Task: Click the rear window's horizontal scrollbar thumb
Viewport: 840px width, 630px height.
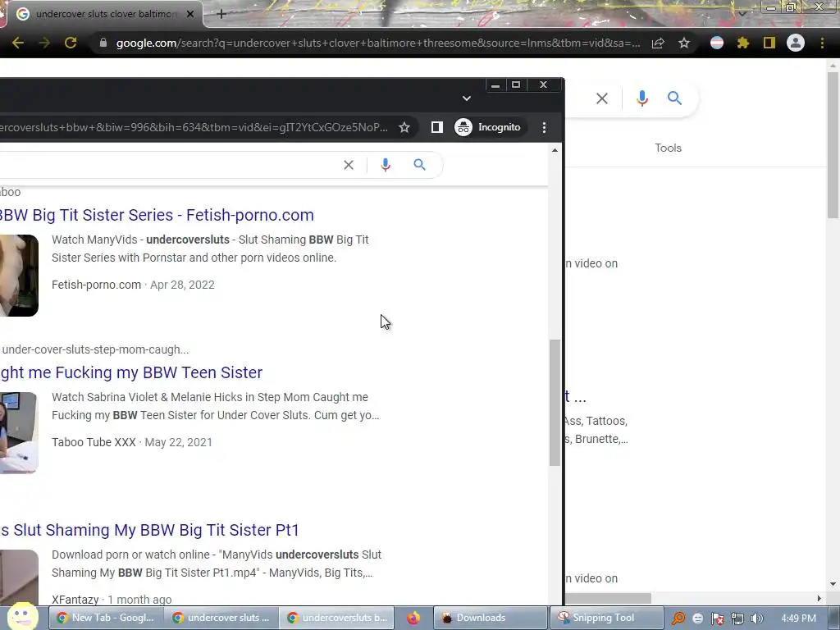Action: [608, 598]
